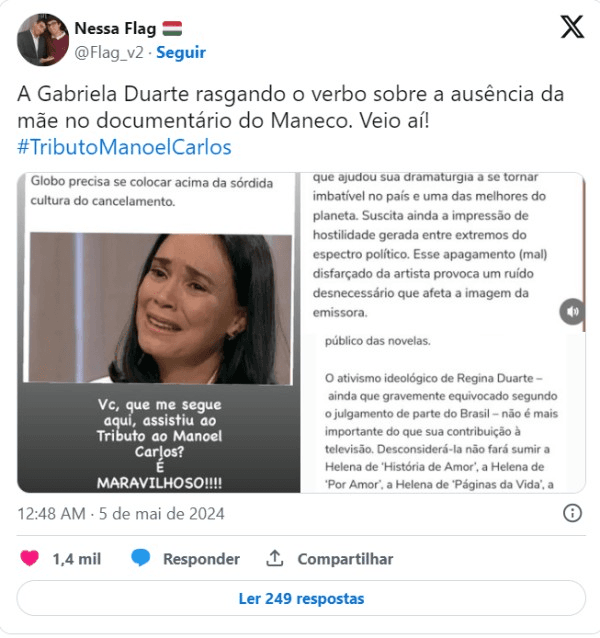
Task: Click the Compartilhar label
Action: point(345,559)
